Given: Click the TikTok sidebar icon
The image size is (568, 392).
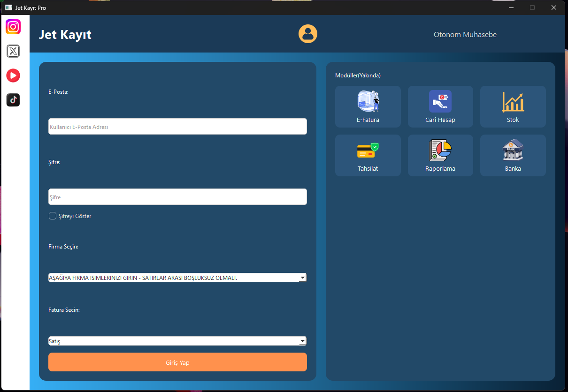Looking at the screenshot, I should (13, 99).
